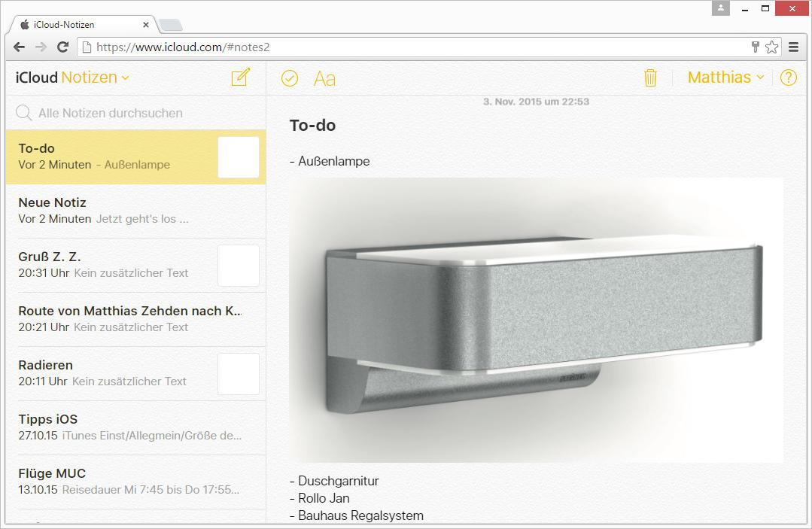Click the To-do note title heading

pos(313,125)
